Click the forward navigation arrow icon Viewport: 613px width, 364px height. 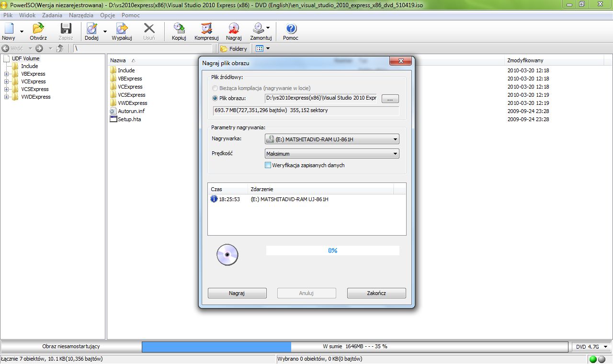tap(39, 48)
